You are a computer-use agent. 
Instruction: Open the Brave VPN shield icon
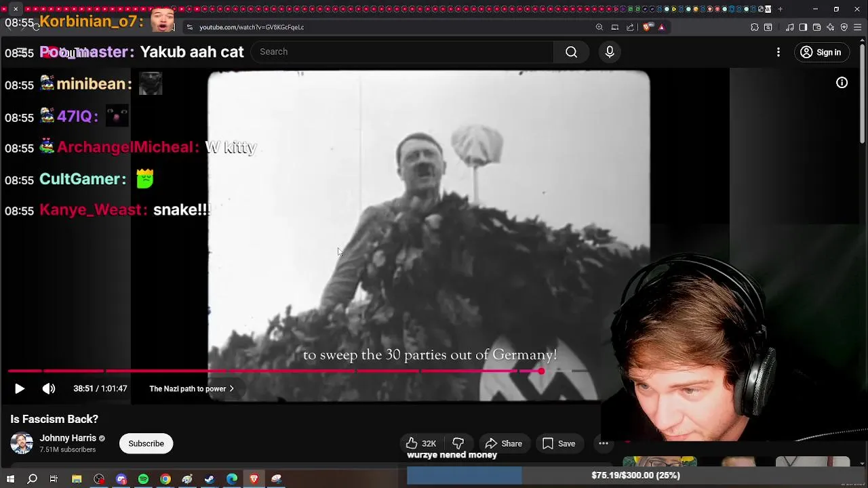[x=844, y=27]
